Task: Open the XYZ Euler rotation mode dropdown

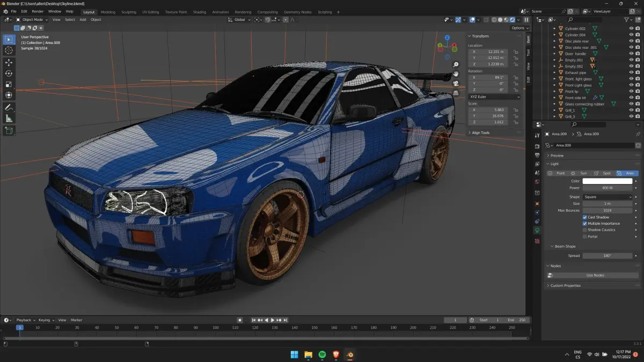Action: (494, 97)
